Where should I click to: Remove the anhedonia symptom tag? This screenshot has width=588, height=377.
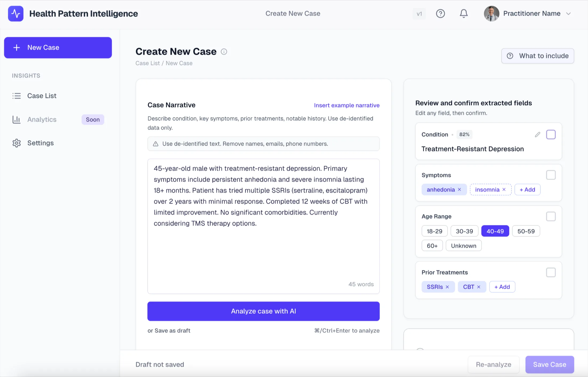pos(459,190)
